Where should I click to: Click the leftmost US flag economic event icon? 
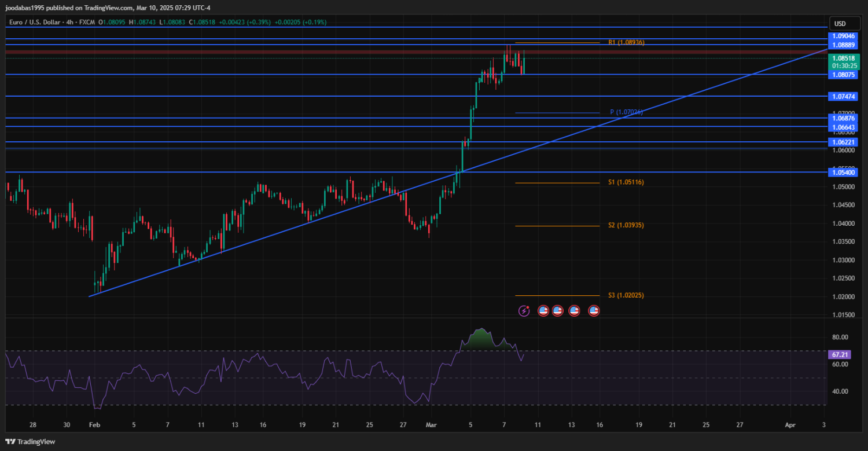tap(543, 311)
